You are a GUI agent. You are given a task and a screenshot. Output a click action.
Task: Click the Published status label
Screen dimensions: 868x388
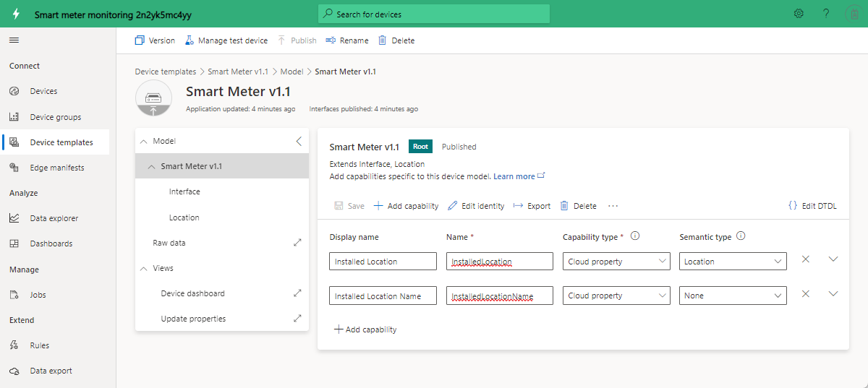459,147
